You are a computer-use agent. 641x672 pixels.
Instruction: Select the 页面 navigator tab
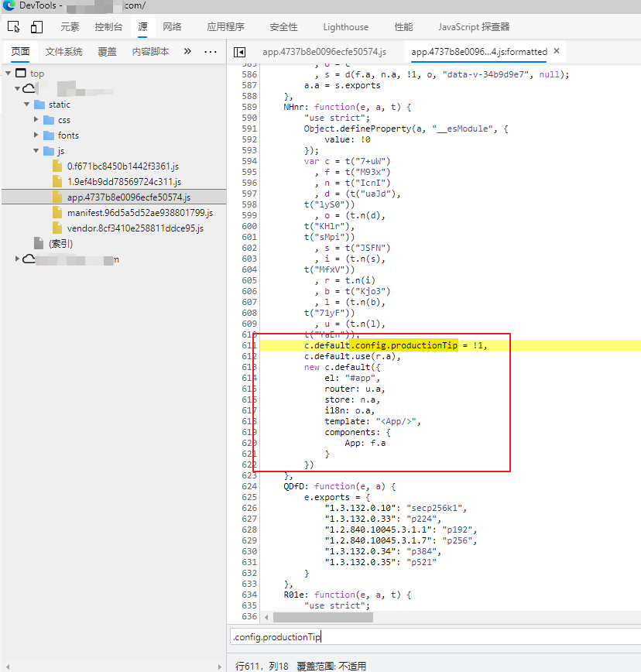[x=20, y=52]
